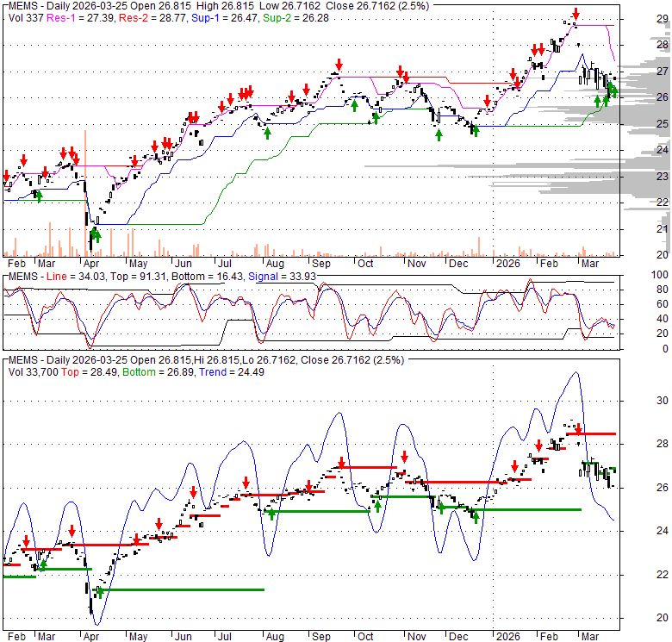Click red arrow above the highest price peak
This screenshot has height=642, width=672.
click(x=576, y=15)
